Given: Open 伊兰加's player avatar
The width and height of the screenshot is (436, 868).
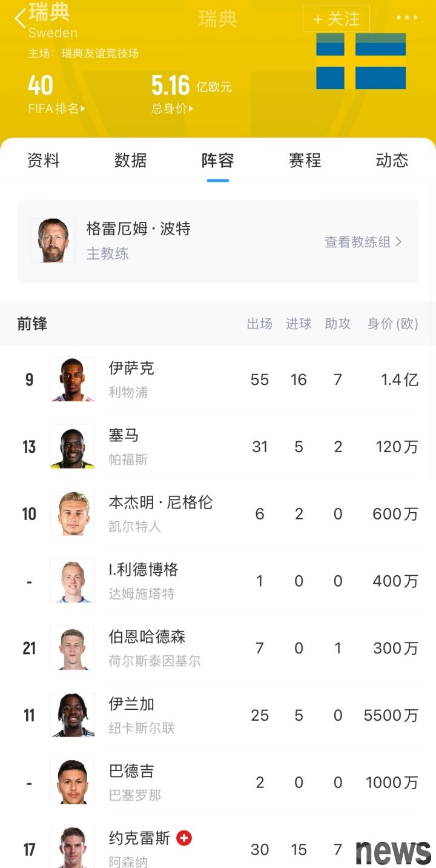Looking at the screenshot, I should tap(73, 715).
